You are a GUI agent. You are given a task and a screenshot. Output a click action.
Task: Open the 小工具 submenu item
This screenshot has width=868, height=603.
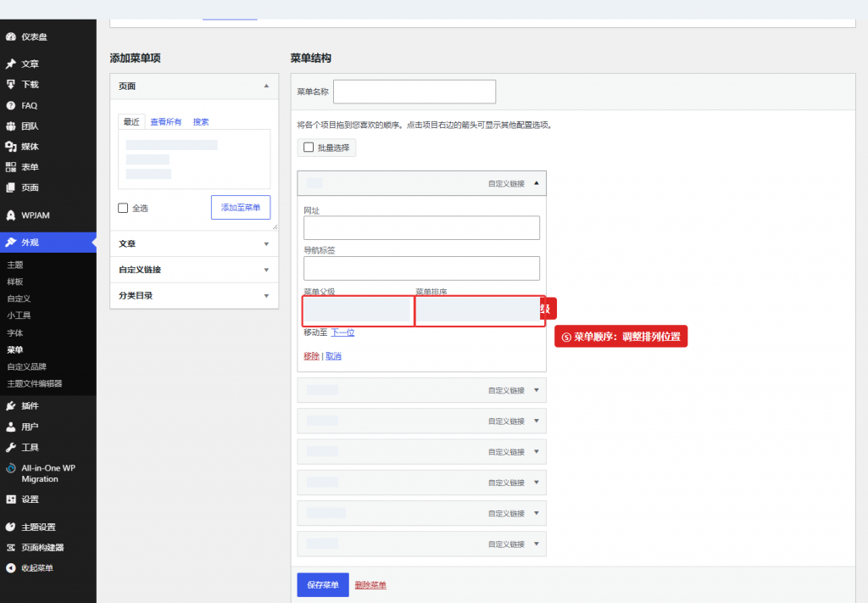pyautogui.click(x=19, y=315)
